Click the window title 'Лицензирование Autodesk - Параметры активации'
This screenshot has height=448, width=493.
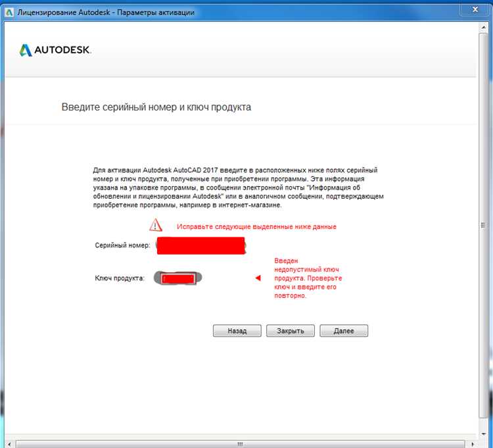click(x=106, y=12)
